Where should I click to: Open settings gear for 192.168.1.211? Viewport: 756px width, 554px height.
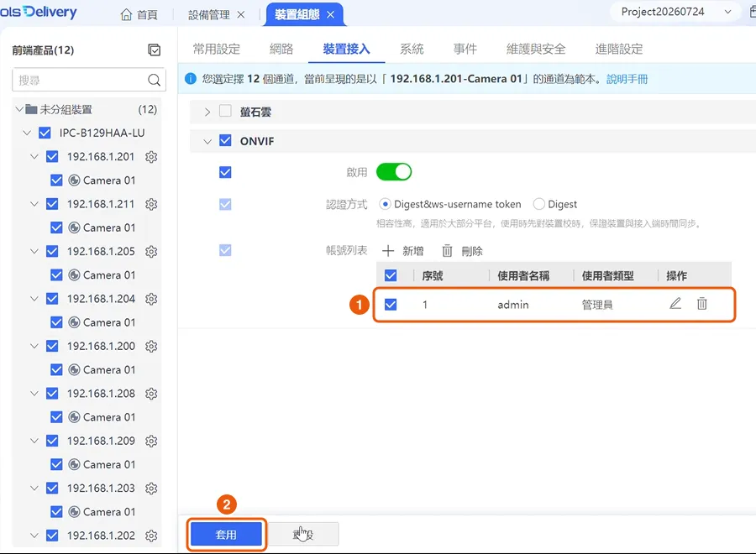pyautogui.click(x=151, y=204)
